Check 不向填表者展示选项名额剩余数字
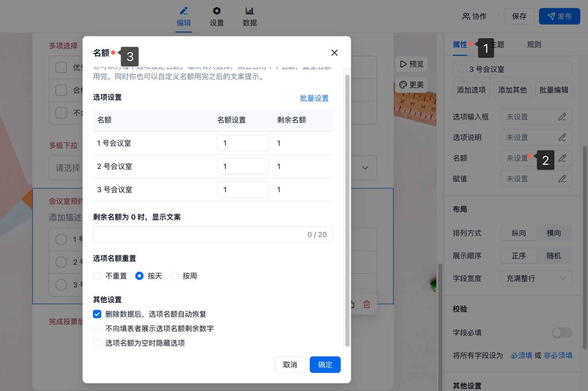 coord(97,329)
